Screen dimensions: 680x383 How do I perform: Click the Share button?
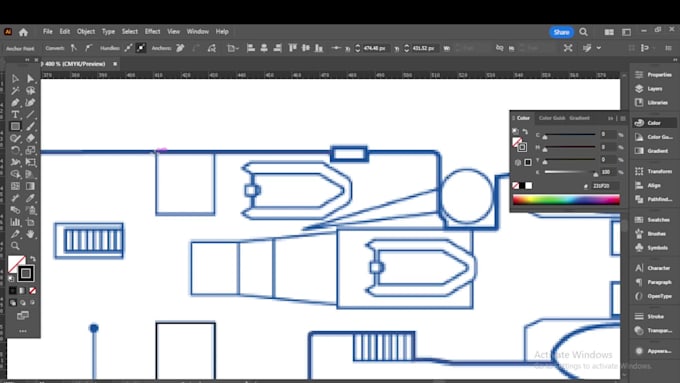[x=561, y=32]
